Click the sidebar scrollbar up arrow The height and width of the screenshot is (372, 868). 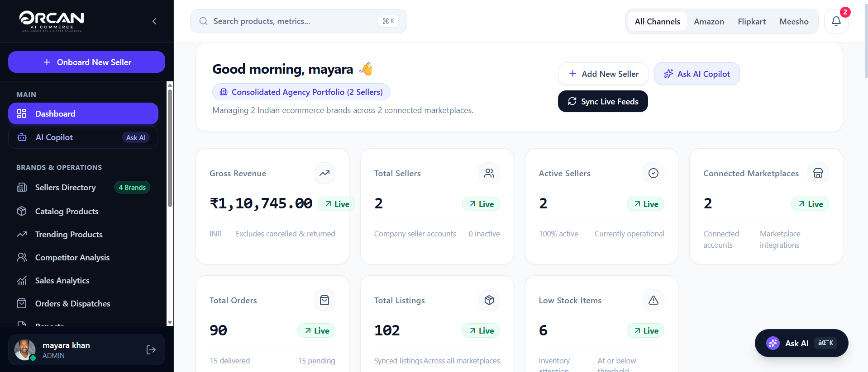click(x=170, y=85)
